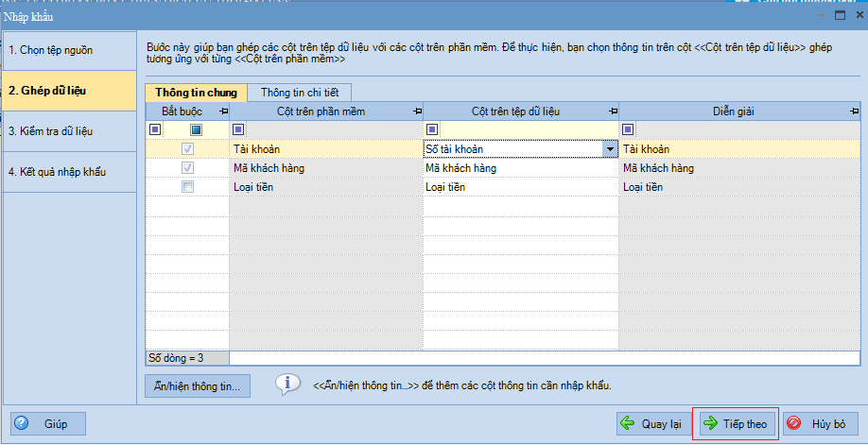Switch to Thông tin chi tiết tab
This screenshot has height=445, width=868.
tap(300, 93)
